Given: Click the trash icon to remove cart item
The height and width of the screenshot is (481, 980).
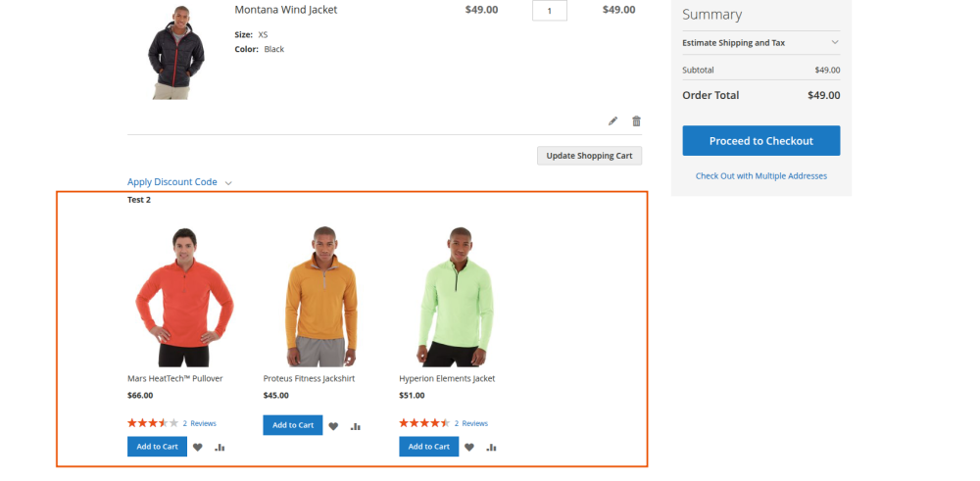Looking at the screenshot, I should click(x=636, y=121).
